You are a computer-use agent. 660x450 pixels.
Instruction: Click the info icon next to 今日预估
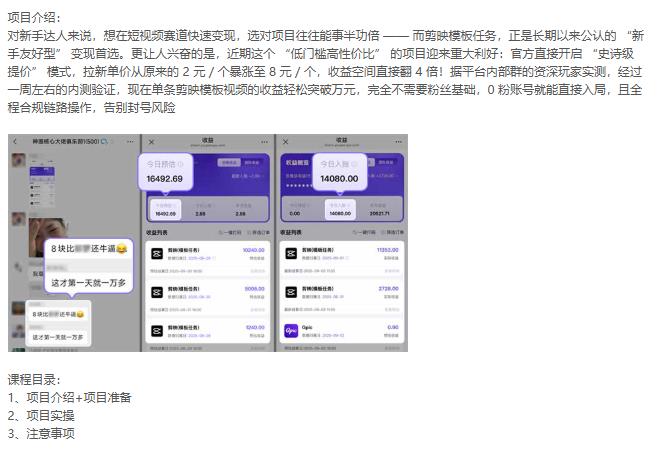tap(181, 163)
